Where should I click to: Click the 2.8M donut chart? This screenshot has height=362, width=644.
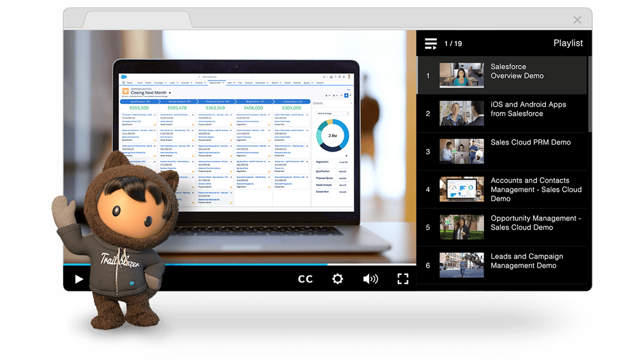(x=333, y=135)
